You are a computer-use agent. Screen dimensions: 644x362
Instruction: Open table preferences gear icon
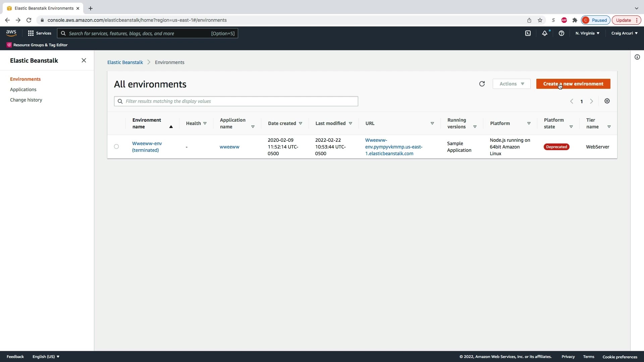pyautogui.click(x=607, y=101)
